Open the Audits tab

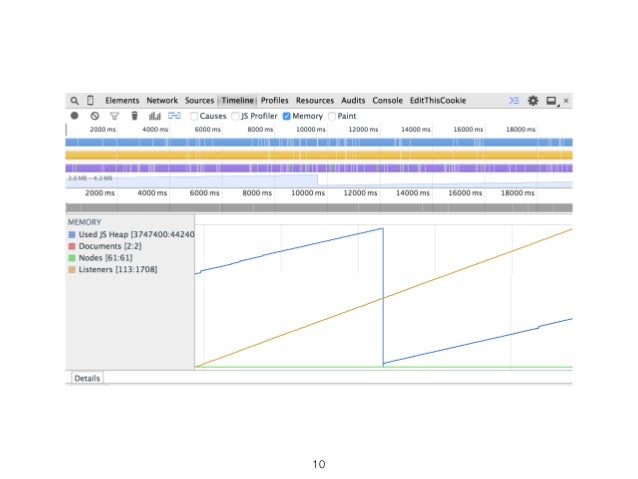(x=353, y=101)
